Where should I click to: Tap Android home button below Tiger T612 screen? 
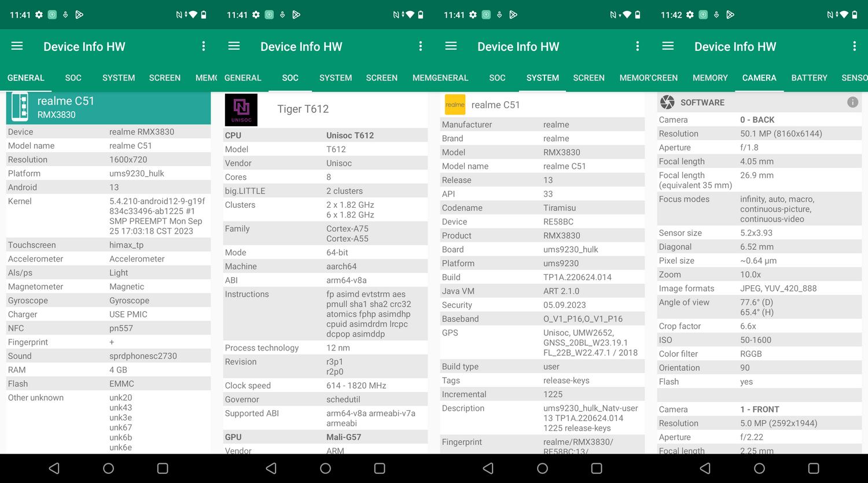pos(325,468)
